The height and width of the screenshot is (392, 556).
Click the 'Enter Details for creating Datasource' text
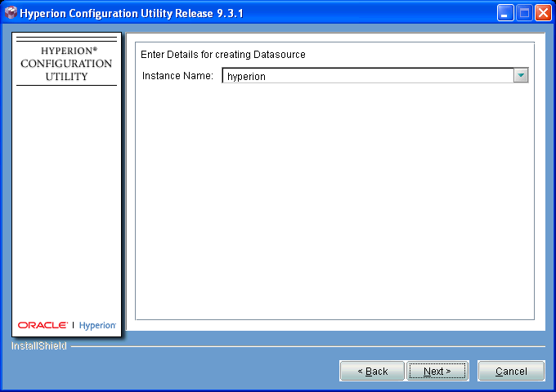pyautogui.click(x=223, y=55)
